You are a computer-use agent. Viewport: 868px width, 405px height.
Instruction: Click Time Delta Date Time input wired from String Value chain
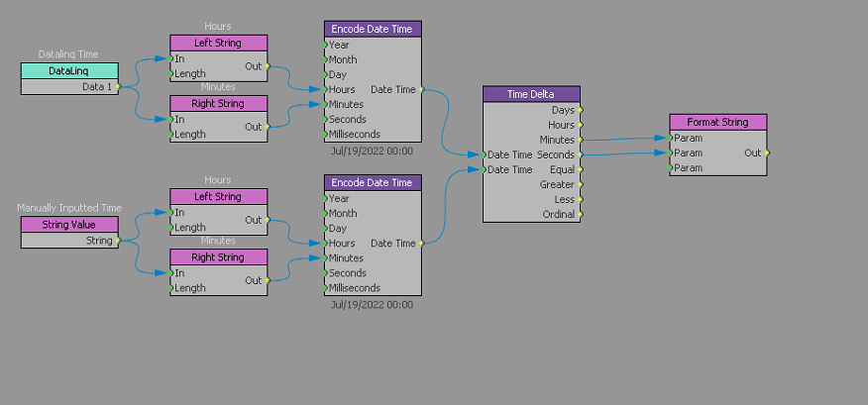(484, 170)
